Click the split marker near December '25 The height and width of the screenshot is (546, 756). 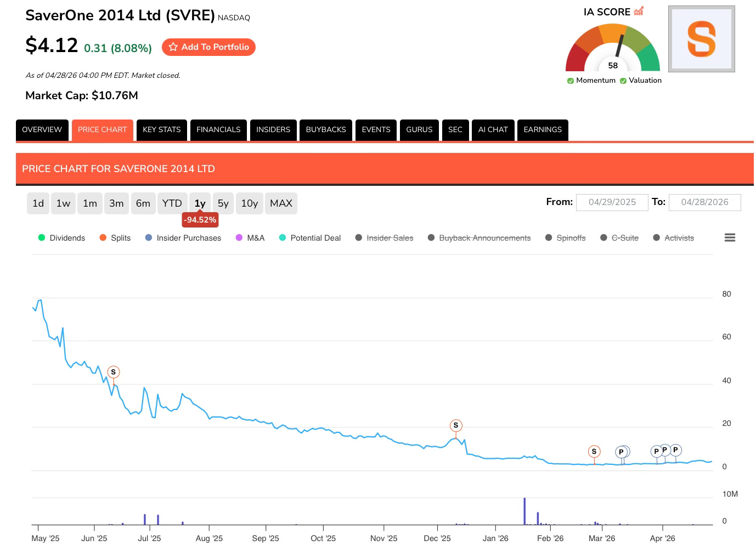tap(456, 425)
